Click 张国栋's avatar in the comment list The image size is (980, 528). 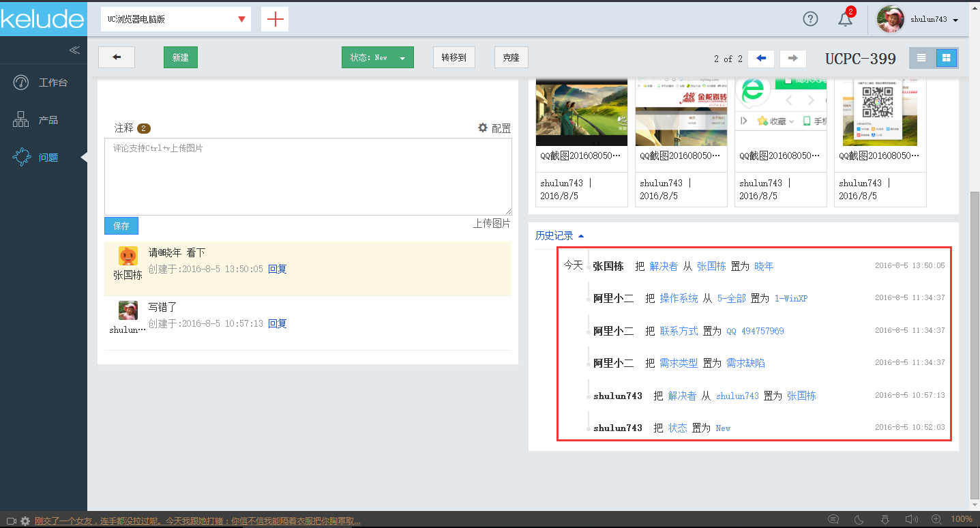pos(128,256)
